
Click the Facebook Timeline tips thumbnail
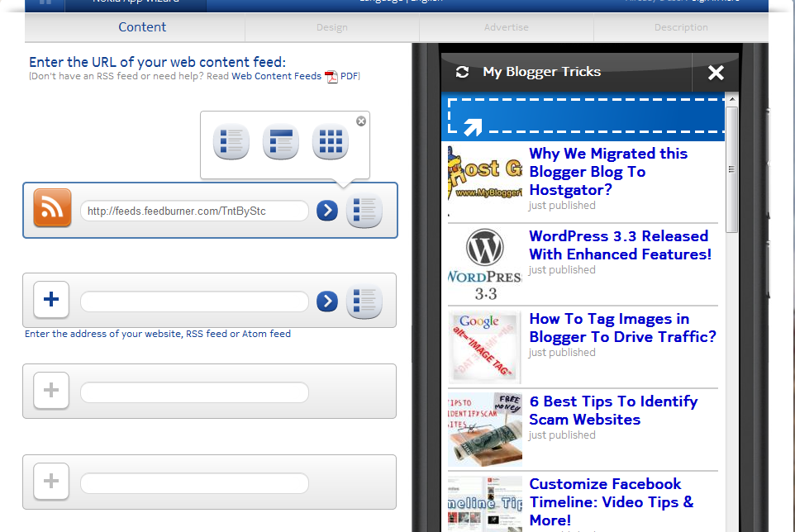click(485, 504)
